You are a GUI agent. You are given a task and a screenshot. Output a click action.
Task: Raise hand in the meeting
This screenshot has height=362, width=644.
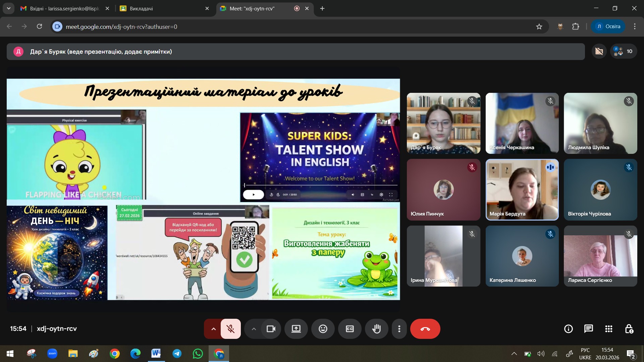(376, 329)
